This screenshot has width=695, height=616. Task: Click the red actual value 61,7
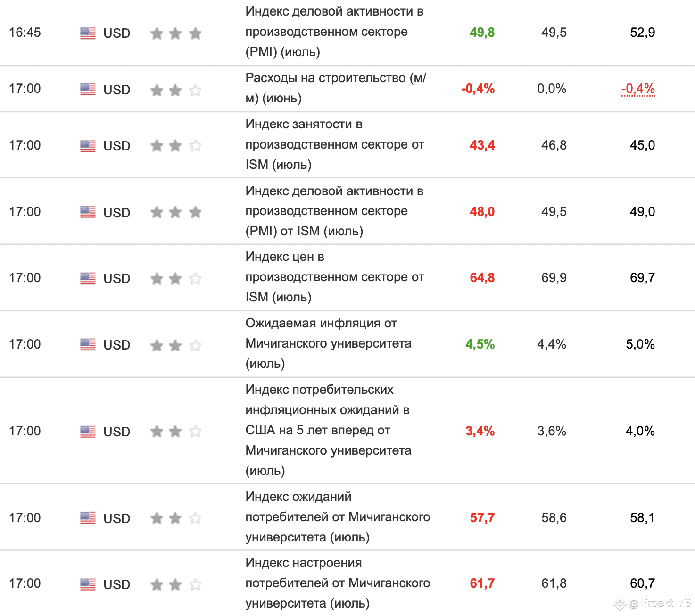click(482, 583)
